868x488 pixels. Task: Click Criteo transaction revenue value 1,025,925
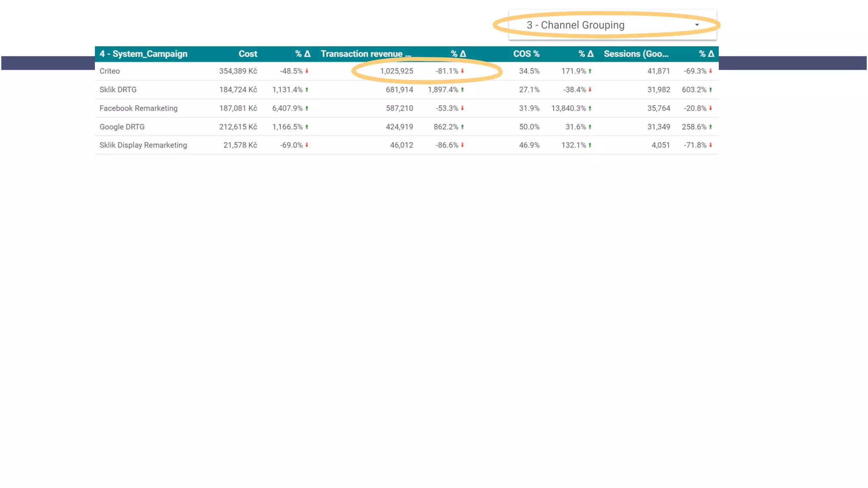click(x=396, y=71)
